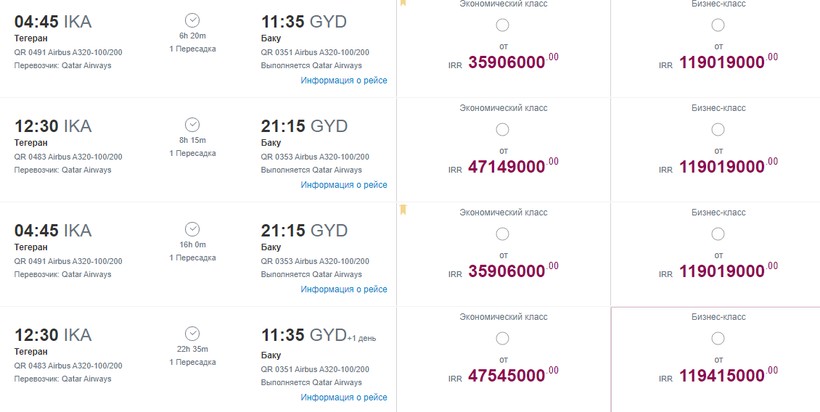Open "Информация о рейсе" for the 16h 0m flight
The height and width of the screenshot is (412, 820).
coord(344,290)
